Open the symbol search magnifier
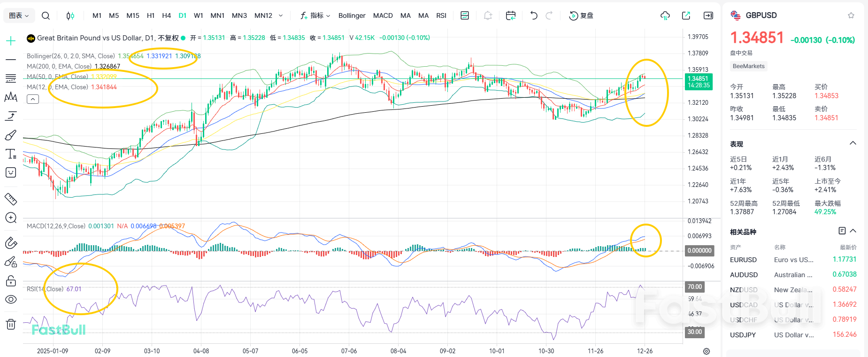Screen dimensions: 868x357 click(x=46, y=16)
